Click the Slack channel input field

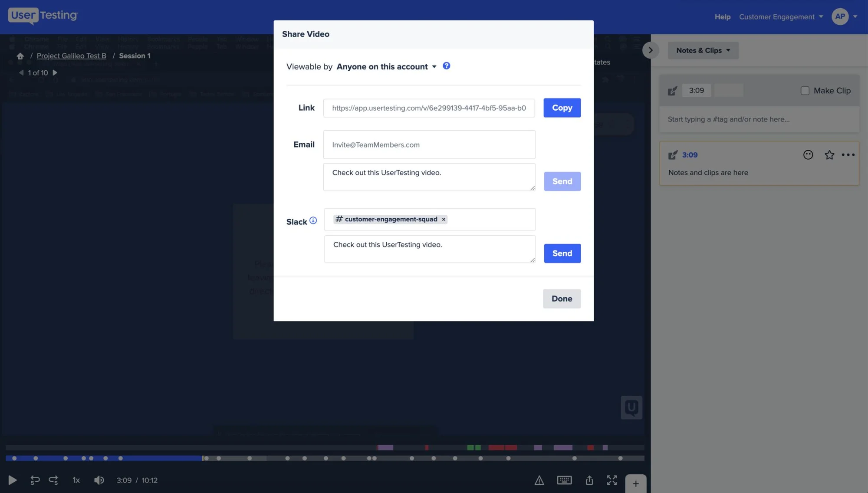click(x=430, y=220)
